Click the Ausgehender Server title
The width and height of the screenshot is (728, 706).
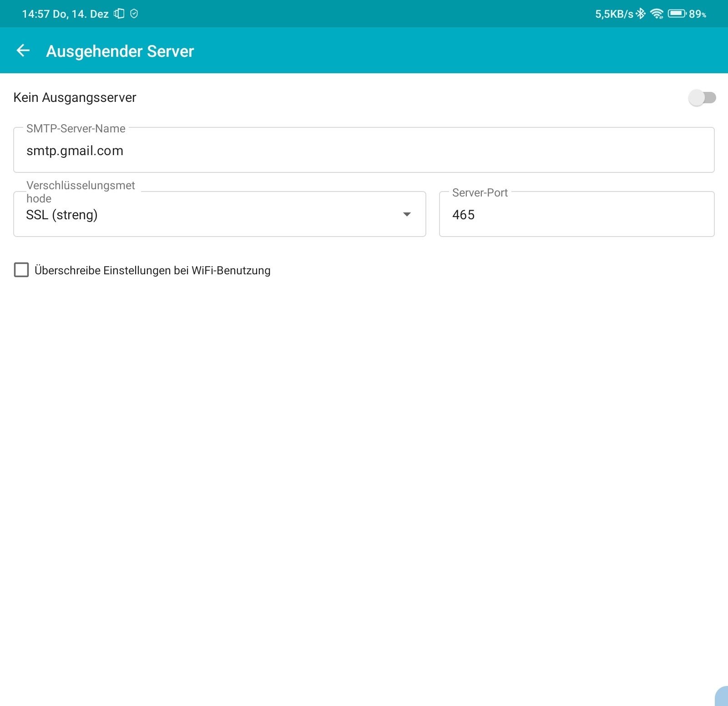[x=120, y=51]
